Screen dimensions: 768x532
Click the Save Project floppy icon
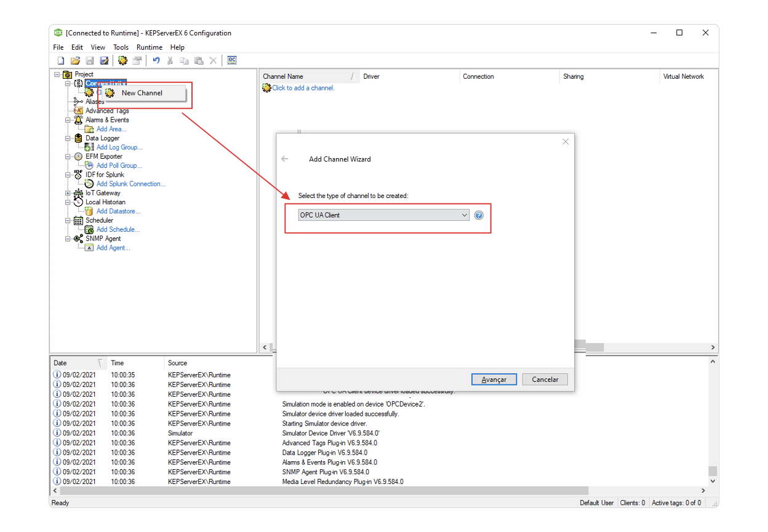[90, 60]
